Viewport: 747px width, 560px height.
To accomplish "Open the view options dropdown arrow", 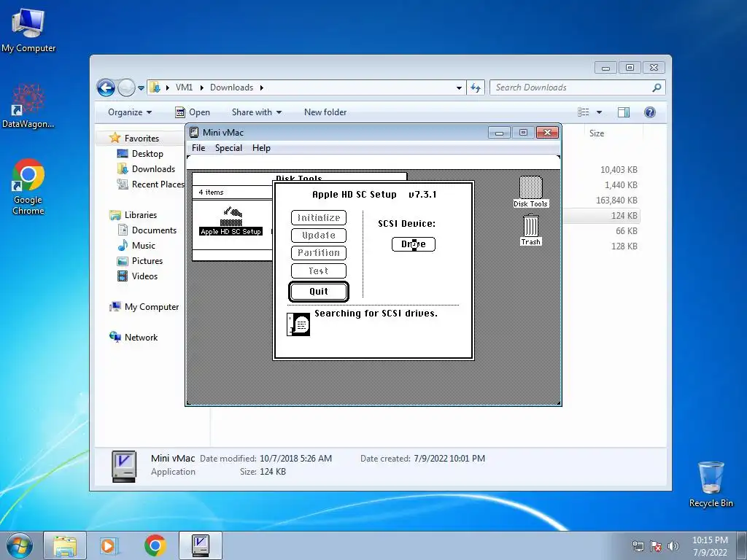I will [600, 112].
